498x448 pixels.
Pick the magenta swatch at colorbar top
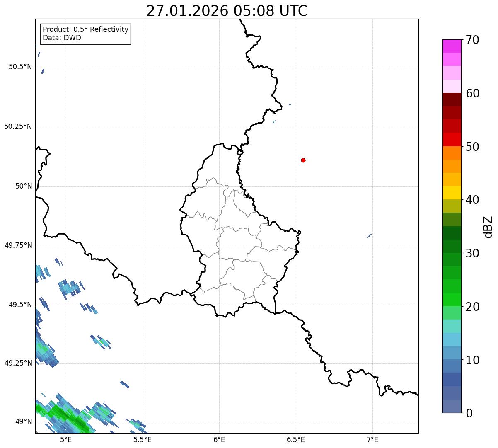pos(452,46)
